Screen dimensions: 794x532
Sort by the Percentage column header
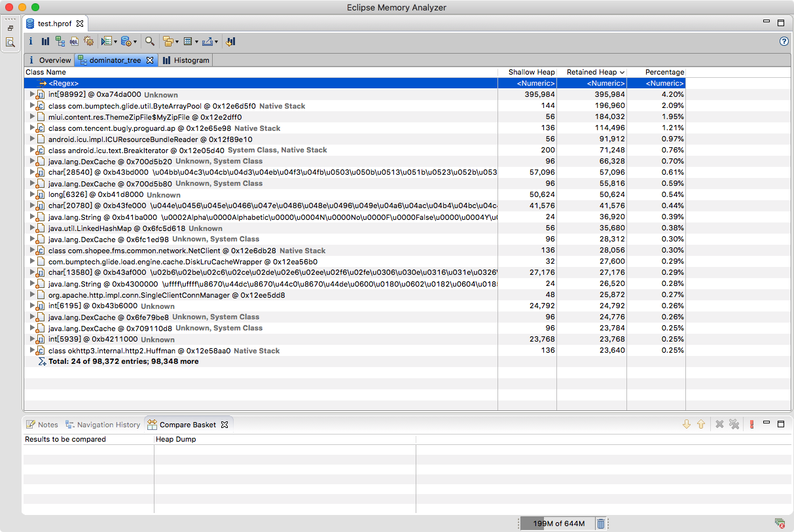click(656, 72)
